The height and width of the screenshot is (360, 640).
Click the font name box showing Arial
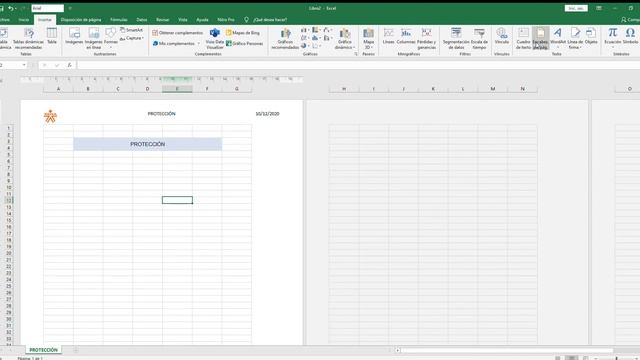[47, 8]
